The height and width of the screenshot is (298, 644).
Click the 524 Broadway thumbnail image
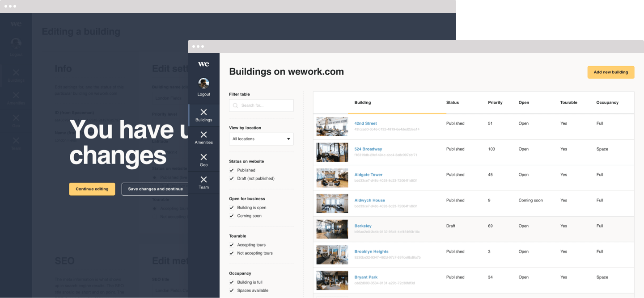pyautogui.click(x=332, y=152)
